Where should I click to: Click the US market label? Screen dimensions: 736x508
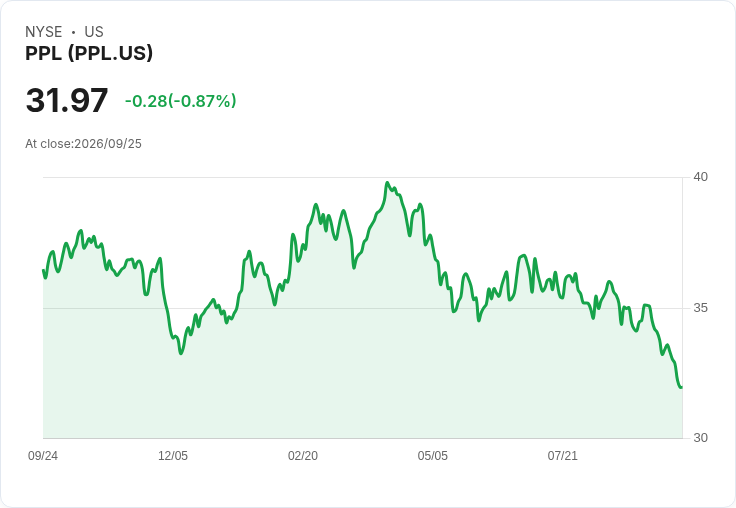tap(94, 32)
